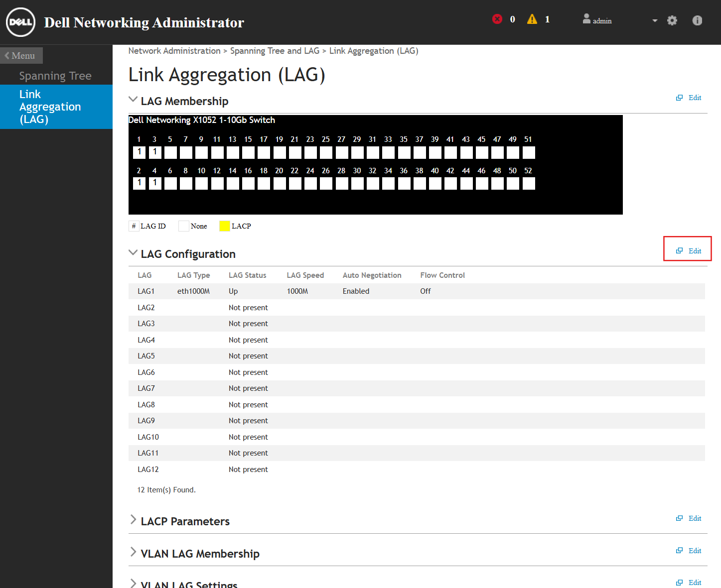Expand the VLAN LAG Membership section
Image resolution: width=721 pixels, height=588 pixels.
tap(133, 552)
